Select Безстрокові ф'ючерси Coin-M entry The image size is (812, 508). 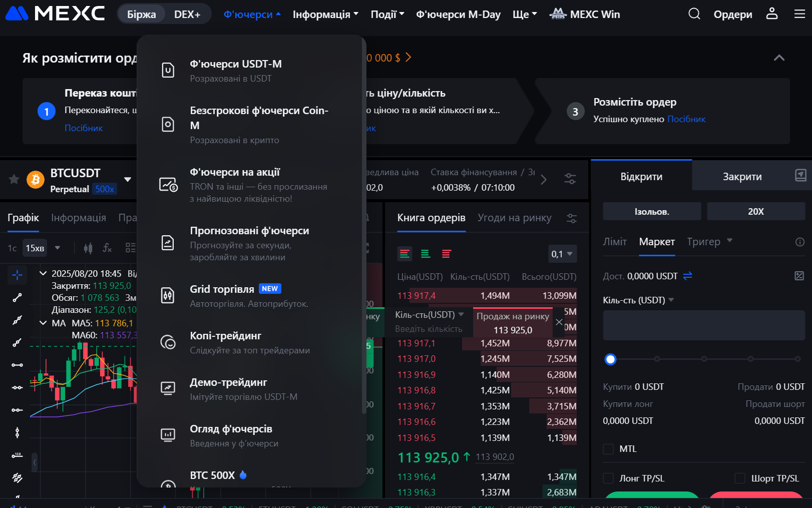coord(251,125)
